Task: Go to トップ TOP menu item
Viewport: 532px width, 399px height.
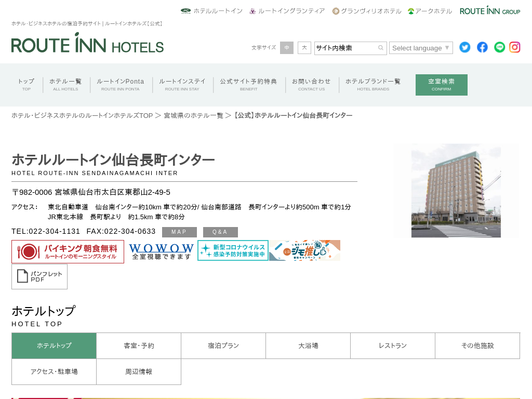Action: click(26, 85)
